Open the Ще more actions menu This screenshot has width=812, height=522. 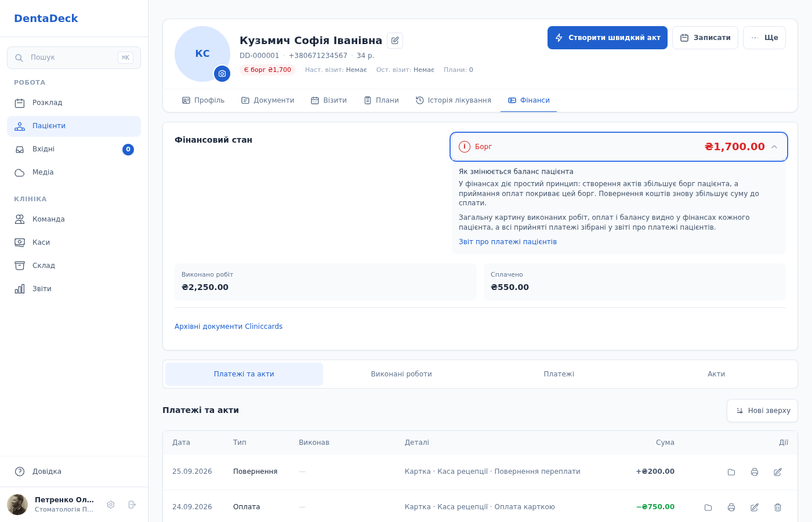(x=764, y=38)
